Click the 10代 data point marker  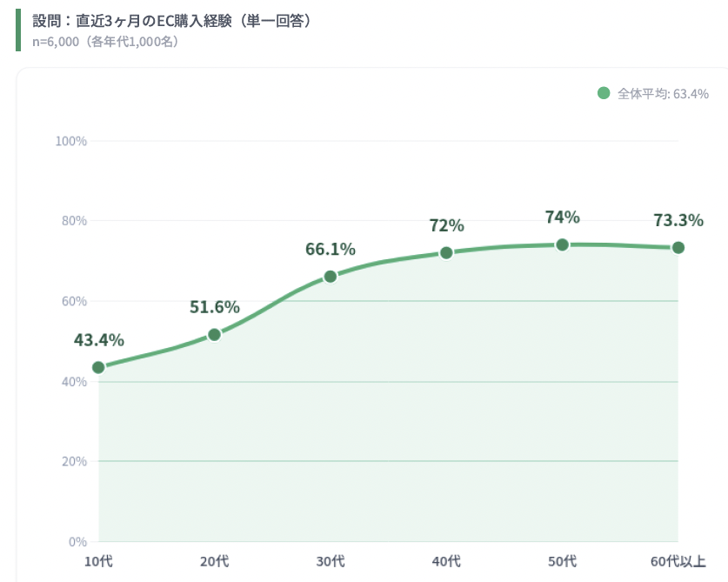[98, 367]
